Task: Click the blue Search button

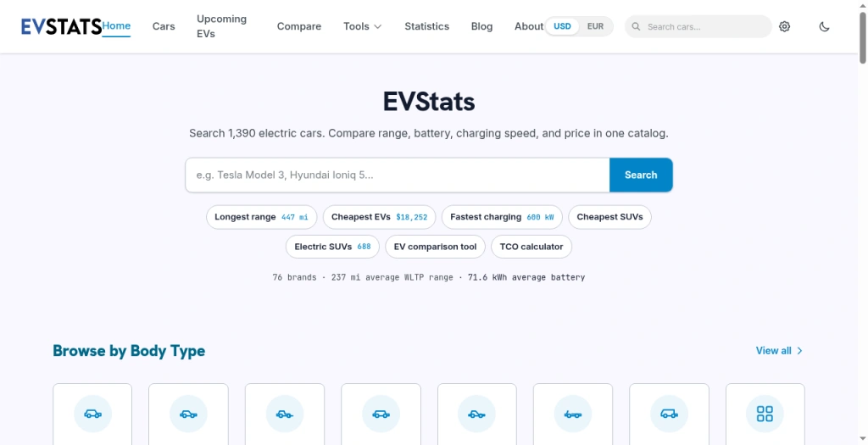Action: (641, 175)
